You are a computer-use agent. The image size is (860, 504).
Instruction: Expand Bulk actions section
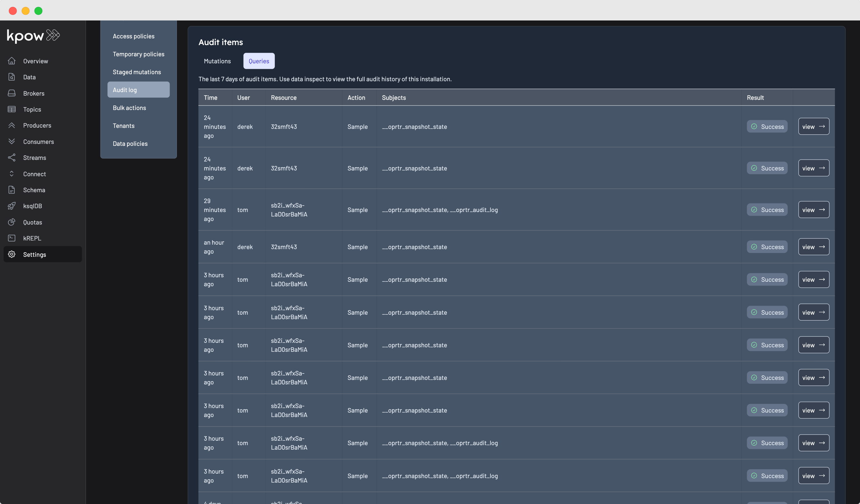(x=129, y=107)
